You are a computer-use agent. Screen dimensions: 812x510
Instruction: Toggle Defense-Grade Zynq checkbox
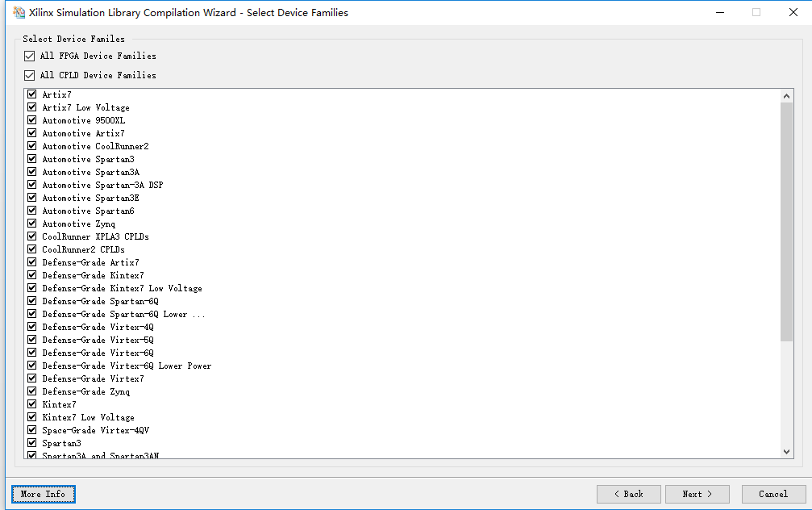point(32,391)
